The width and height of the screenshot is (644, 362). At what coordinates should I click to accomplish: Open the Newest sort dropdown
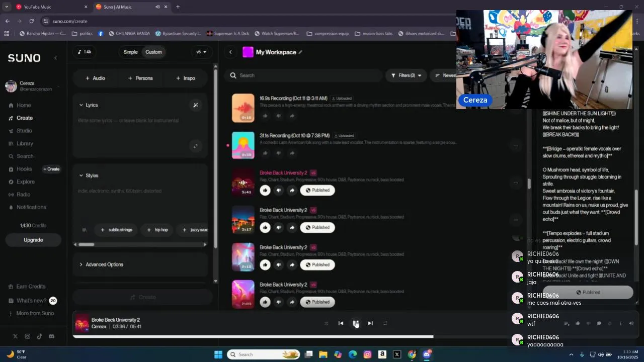click(x=445, y=75)
